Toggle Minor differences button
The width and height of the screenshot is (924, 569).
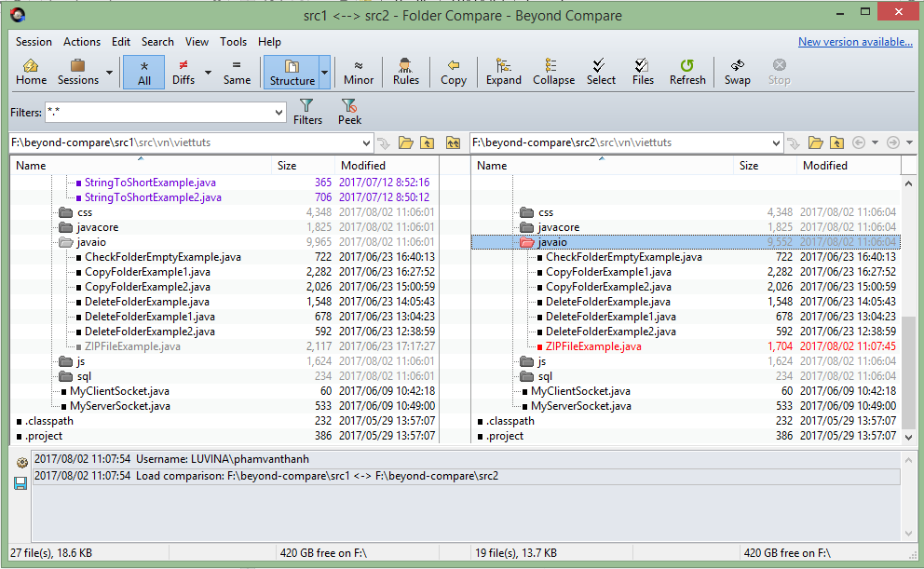(359, 72)
